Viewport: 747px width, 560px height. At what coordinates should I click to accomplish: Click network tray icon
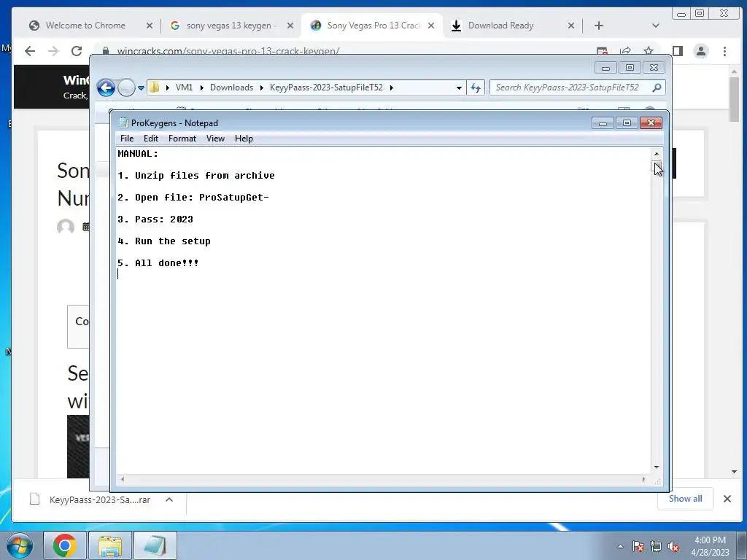pyautogui.click(x=656, y=547)
